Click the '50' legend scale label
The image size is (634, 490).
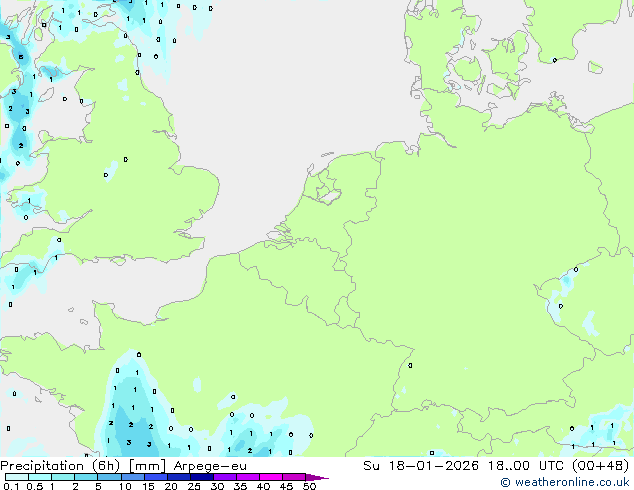click(x=309, y=486)
